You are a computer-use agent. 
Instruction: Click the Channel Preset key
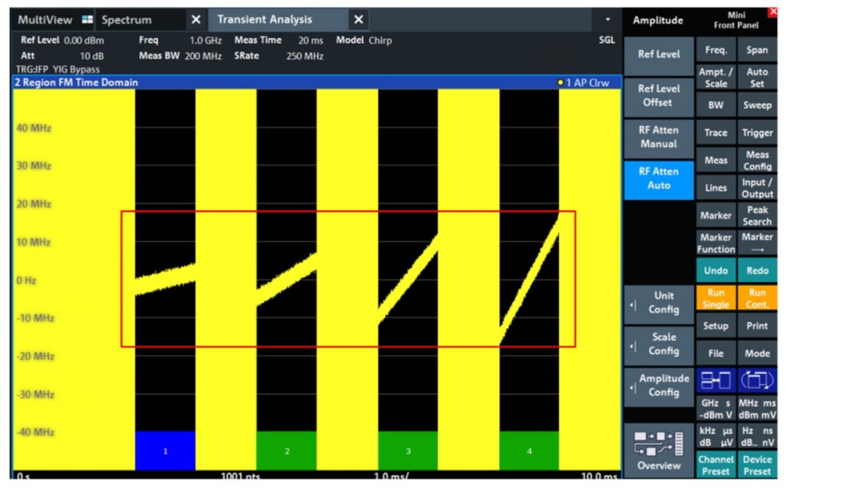pyautogui.click(x=715, y=465)
